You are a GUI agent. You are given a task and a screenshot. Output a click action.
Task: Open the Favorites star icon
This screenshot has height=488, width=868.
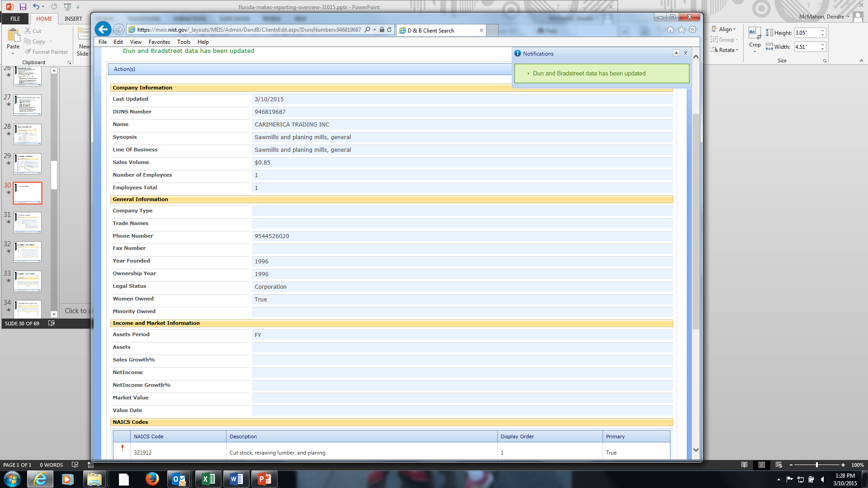coord(681,30)
